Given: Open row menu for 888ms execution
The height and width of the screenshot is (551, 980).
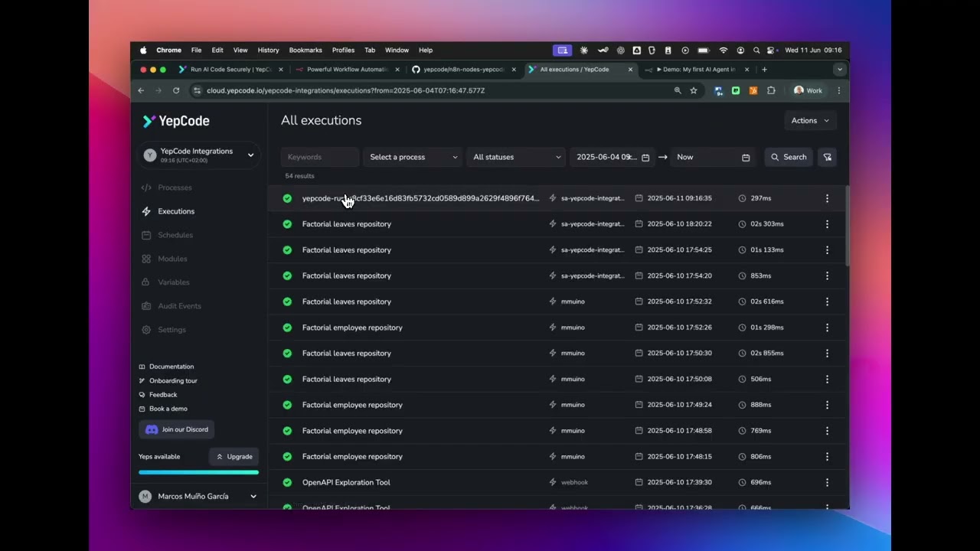Looking at the screenshot, I should (x=827, y=405).
